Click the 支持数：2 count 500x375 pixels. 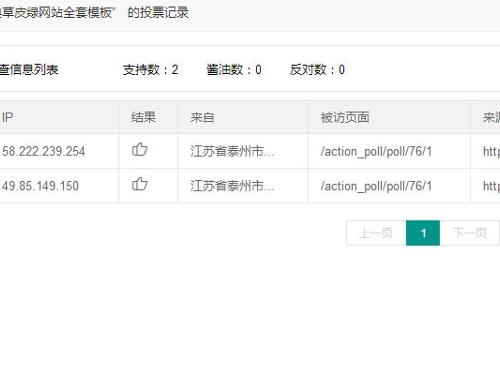click(x=151, y=70)
